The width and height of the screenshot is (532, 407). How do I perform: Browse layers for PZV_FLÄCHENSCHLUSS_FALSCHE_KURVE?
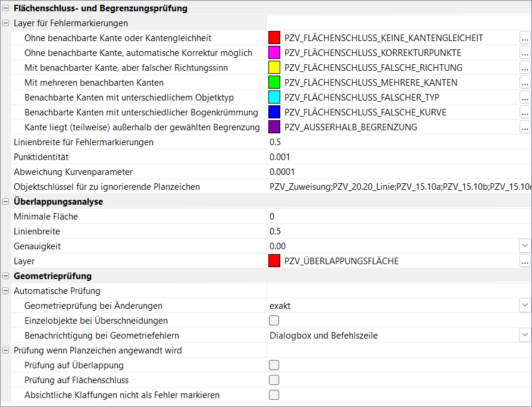[524, 112]
